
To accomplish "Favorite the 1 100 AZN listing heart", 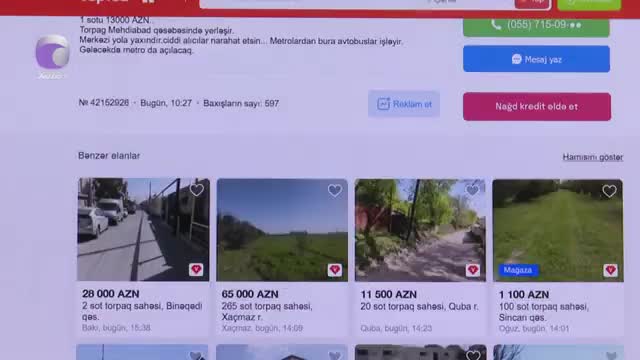I will pos(609,191).
